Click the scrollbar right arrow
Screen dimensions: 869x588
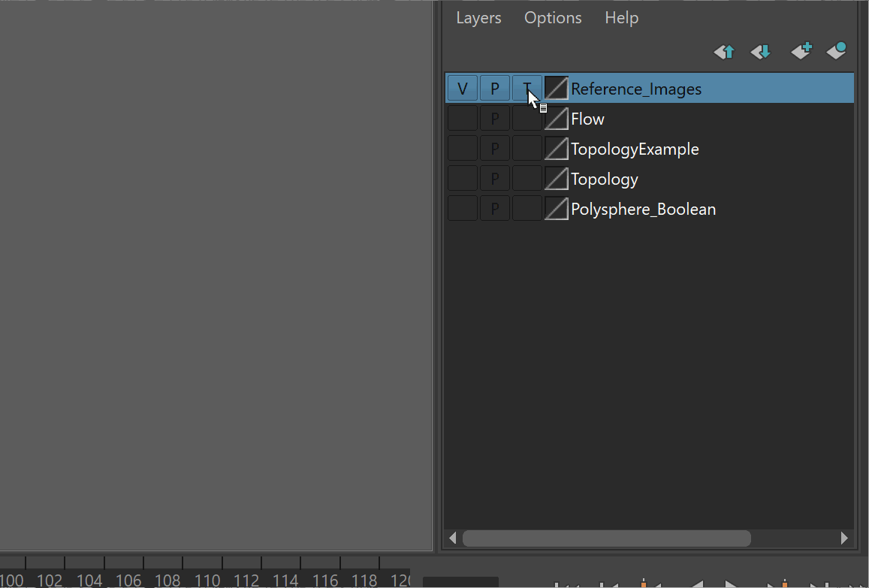pos(844,538)
